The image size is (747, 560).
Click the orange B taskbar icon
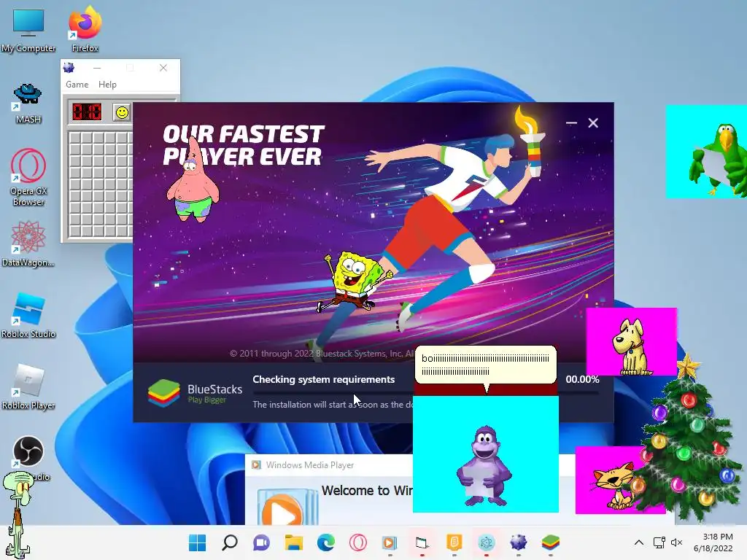click(454, 542)
